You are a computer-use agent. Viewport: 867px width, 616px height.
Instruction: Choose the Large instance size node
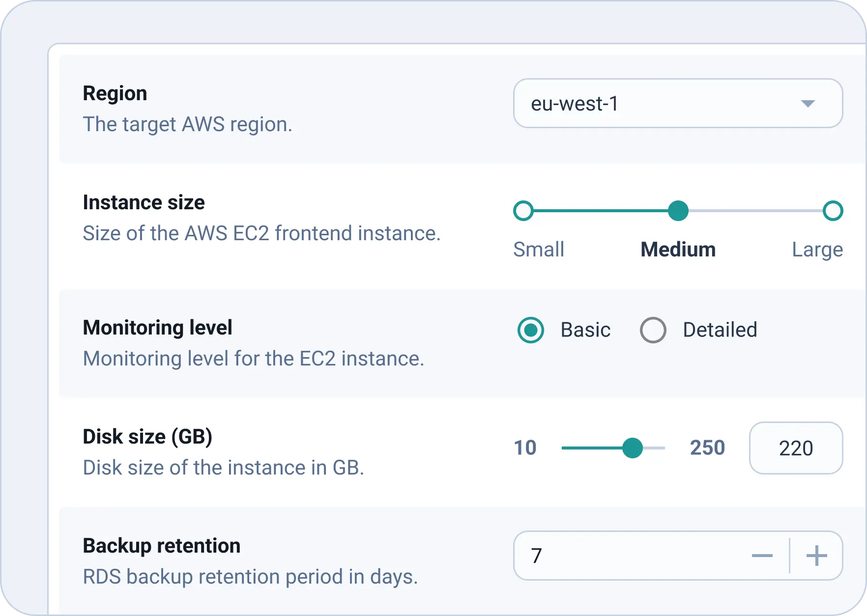(x=833, y=211)
